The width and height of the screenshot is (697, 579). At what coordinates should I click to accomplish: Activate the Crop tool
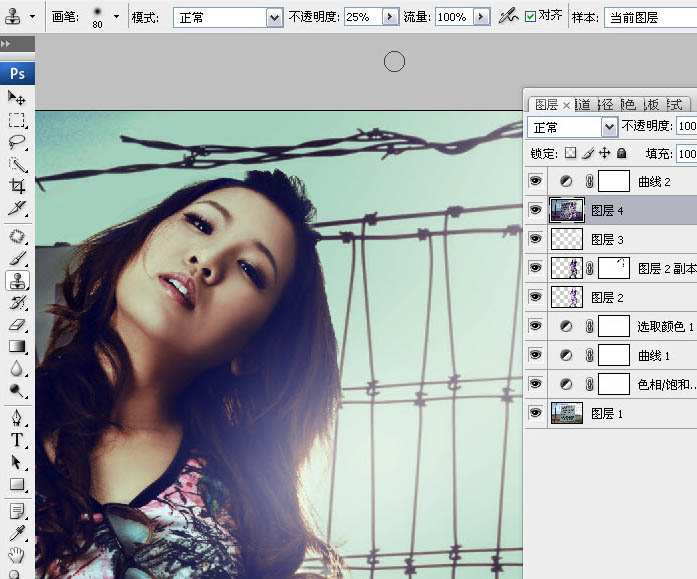coord(17,186)
